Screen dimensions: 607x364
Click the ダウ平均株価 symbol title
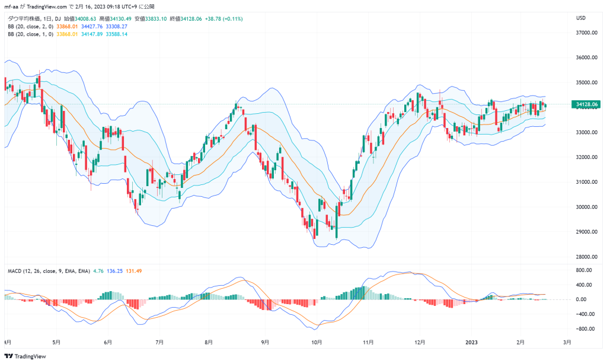[24, 18]
